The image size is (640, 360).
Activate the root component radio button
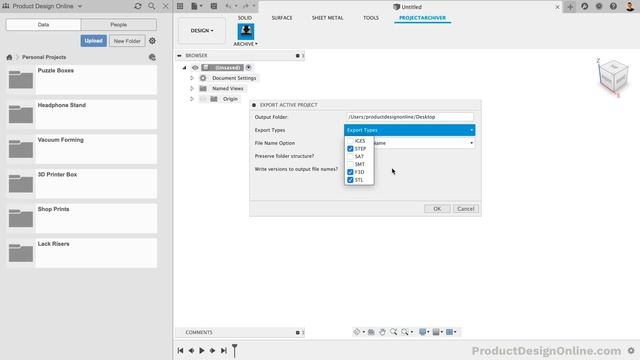pos(249,67)
